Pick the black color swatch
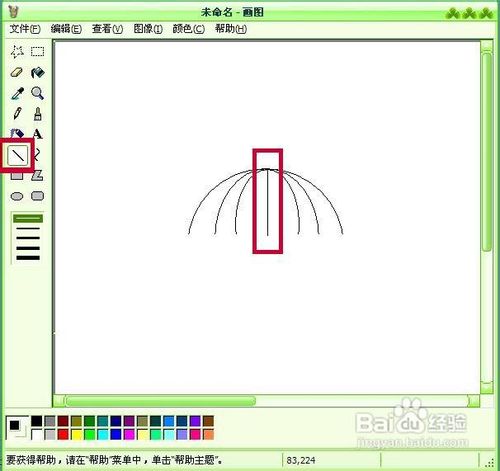 [37, 421]
